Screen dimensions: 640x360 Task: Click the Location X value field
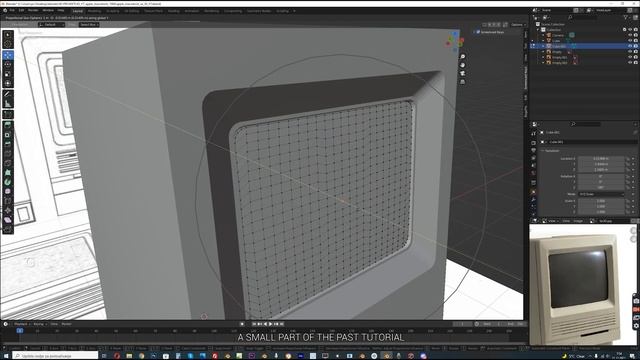tap(601, 158)
